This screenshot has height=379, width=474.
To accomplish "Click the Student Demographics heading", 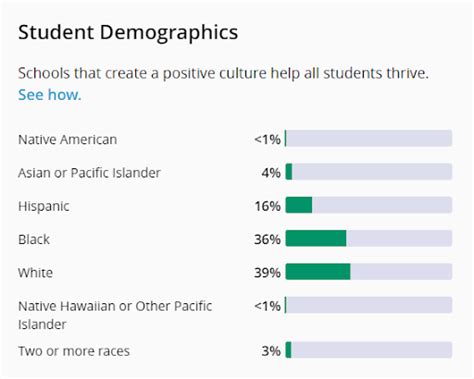I will pyautogui.click(x=128, y=32).
